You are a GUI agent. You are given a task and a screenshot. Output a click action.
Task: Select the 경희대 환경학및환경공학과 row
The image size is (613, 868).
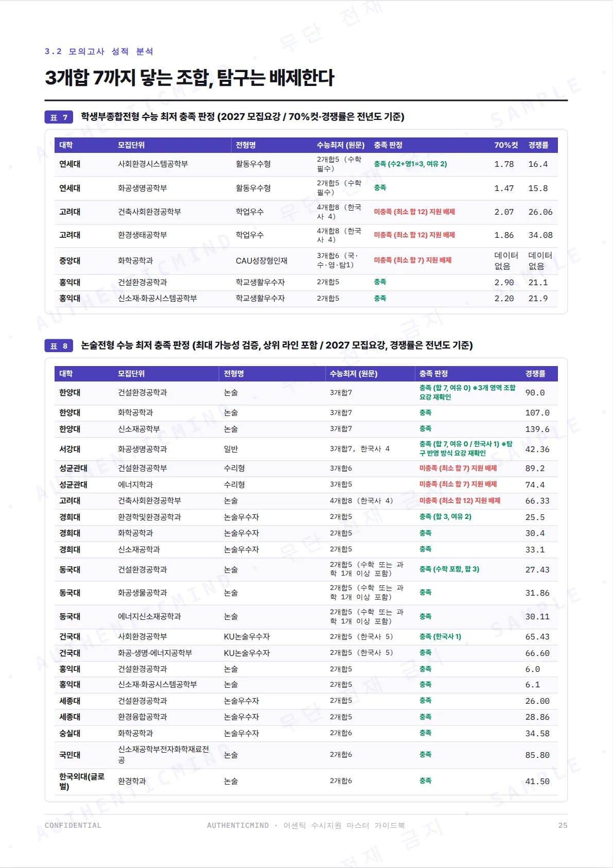click(306, 517)
